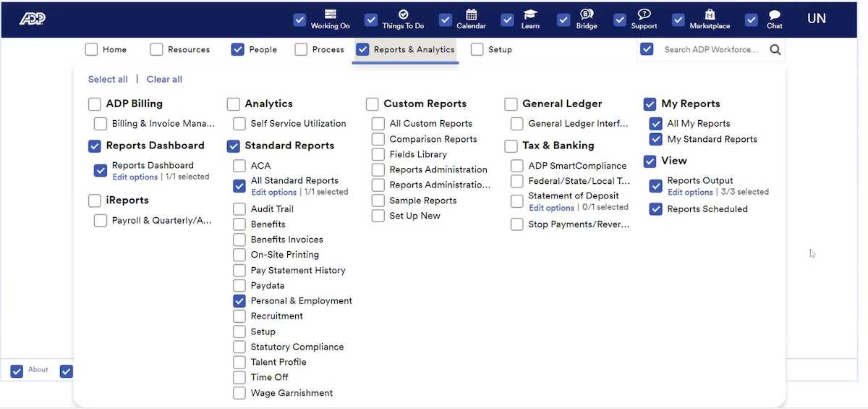
Task: Open Edit options under Statement of Deposit
Action: (551, 208)
